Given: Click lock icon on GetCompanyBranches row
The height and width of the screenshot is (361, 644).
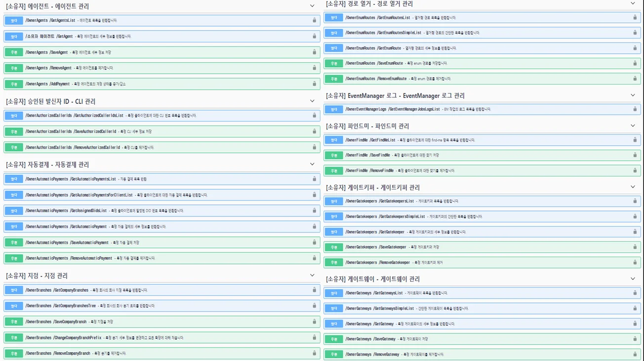Looking at the screenshot, I should tap(314, 290).
